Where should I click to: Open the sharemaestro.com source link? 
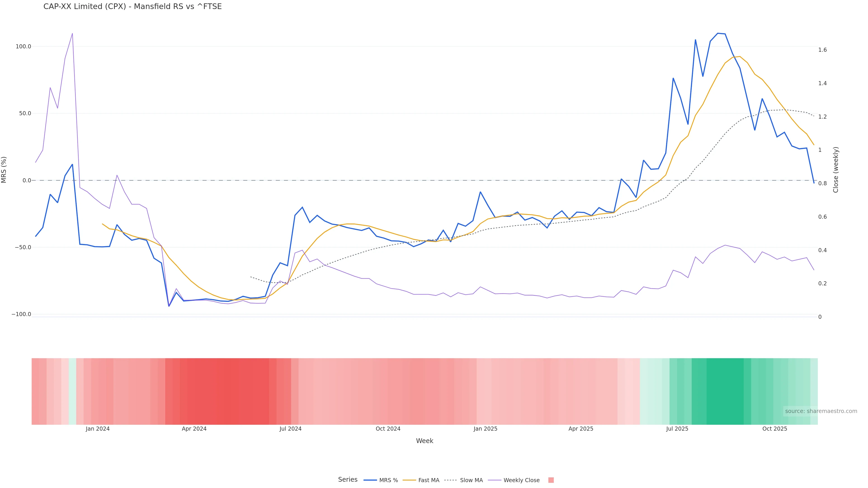(821, 411)
